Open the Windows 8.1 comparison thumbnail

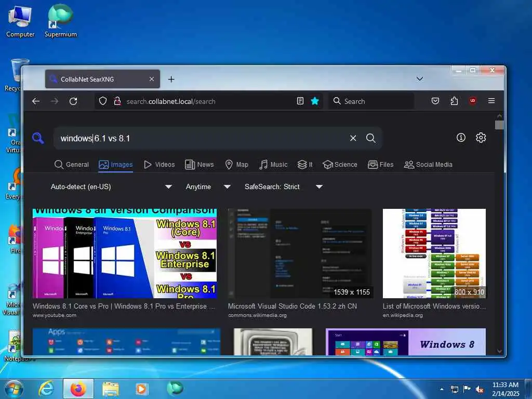coord(125,254)
